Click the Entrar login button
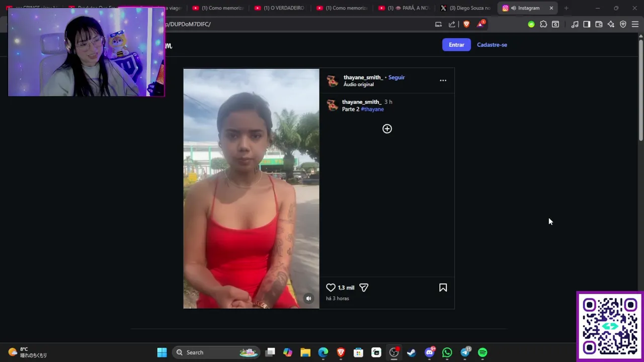 click(x=456, y=45)
